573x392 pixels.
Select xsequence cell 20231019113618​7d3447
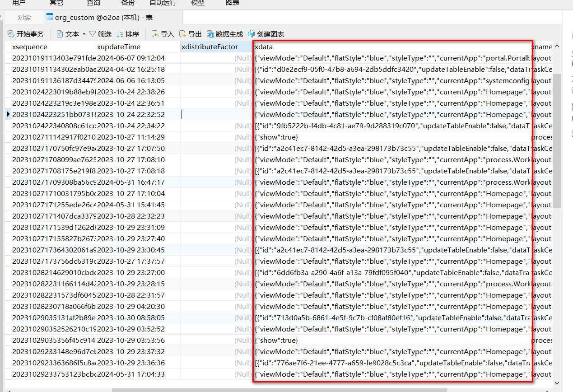click(53, 80)
